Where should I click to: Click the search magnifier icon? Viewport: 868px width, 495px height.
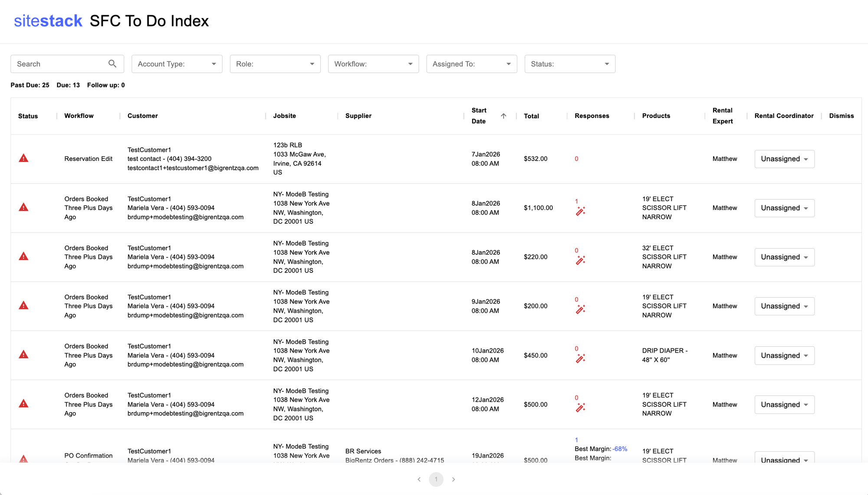pos(112,64)
